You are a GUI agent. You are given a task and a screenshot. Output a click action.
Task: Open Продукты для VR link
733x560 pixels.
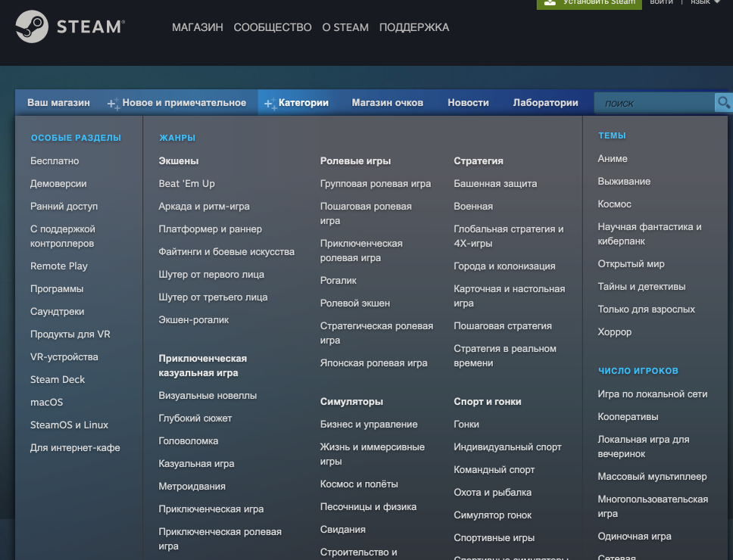(70, 334)
